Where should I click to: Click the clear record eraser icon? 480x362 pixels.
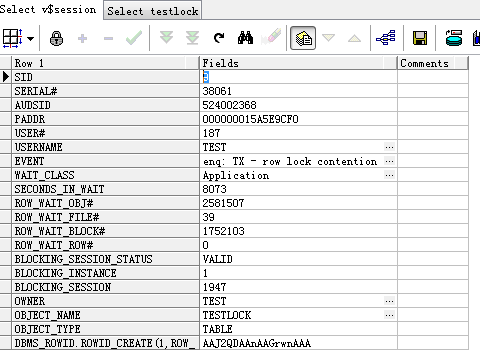pos(271,37)
